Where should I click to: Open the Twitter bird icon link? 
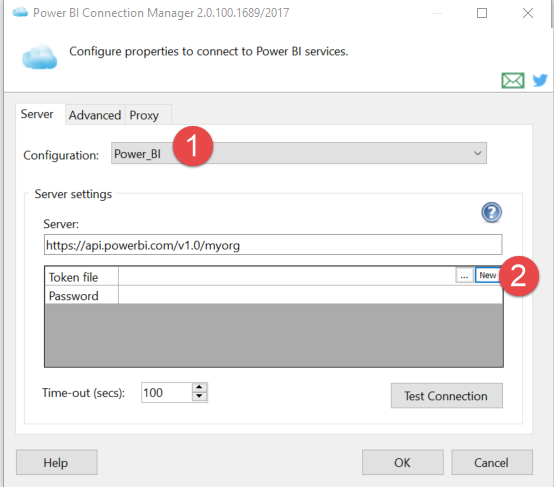tap(540, 81)
